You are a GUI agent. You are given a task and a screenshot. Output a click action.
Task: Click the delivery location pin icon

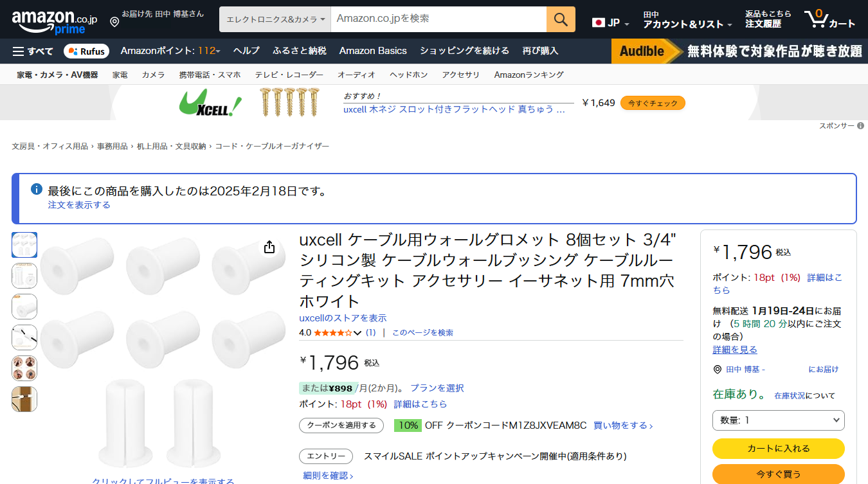(x=114, y=22)
